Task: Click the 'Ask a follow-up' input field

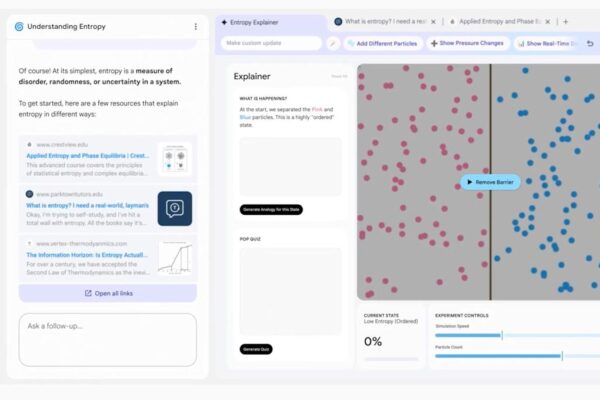Action: coord(107,338)
